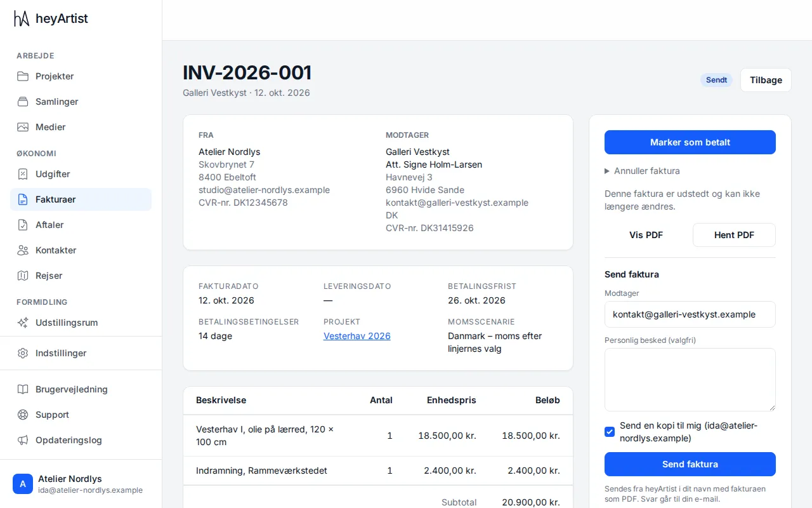
Task: Click the Send faktura button
Action: (x=690, y=464)
